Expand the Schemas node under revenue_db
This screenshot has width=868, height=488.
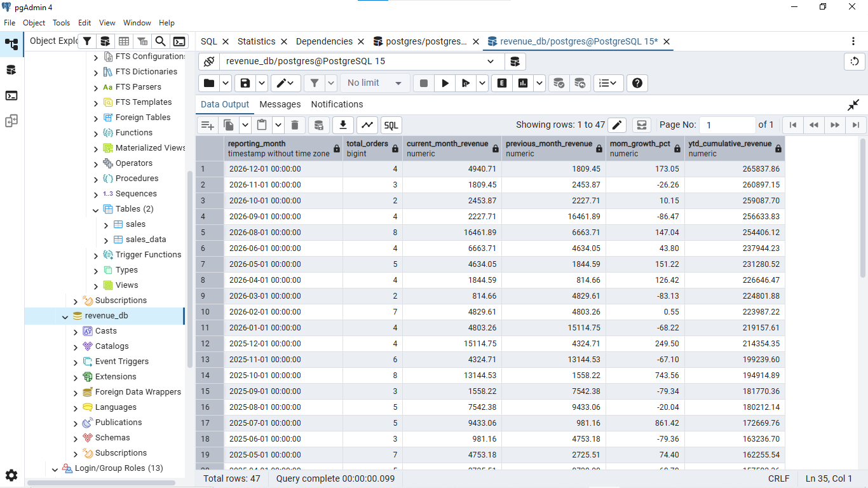click(76, 438)
